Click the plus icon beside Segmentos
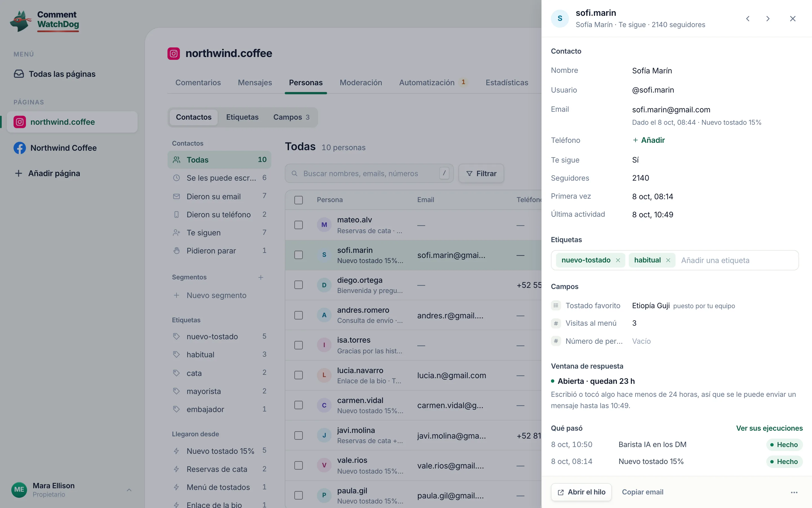812x508 pixels. (x=261, y=277)
